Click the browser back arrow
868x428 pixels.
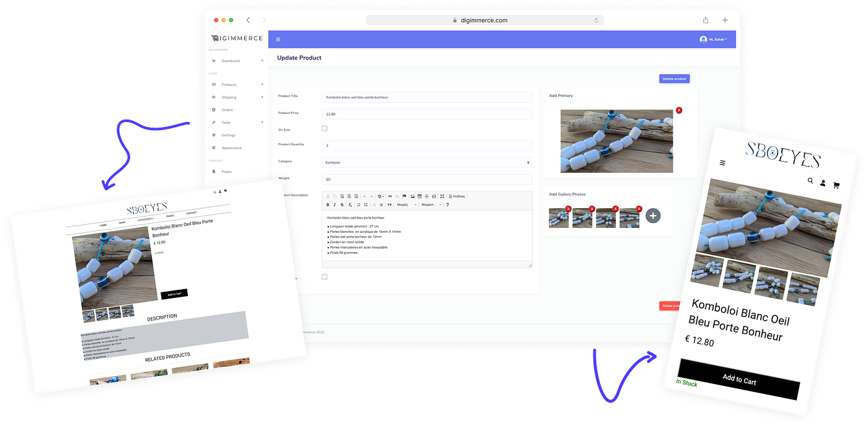(248, 20)
